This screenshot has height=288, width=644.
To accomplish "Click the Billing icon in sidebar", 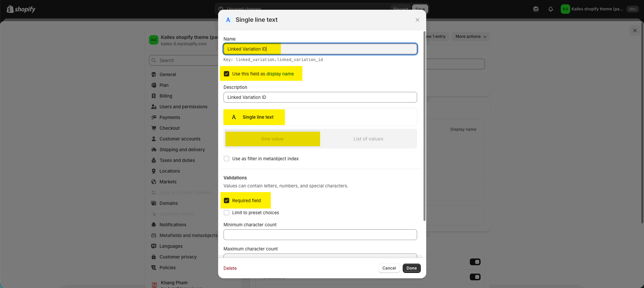I will tap(154, 96).
